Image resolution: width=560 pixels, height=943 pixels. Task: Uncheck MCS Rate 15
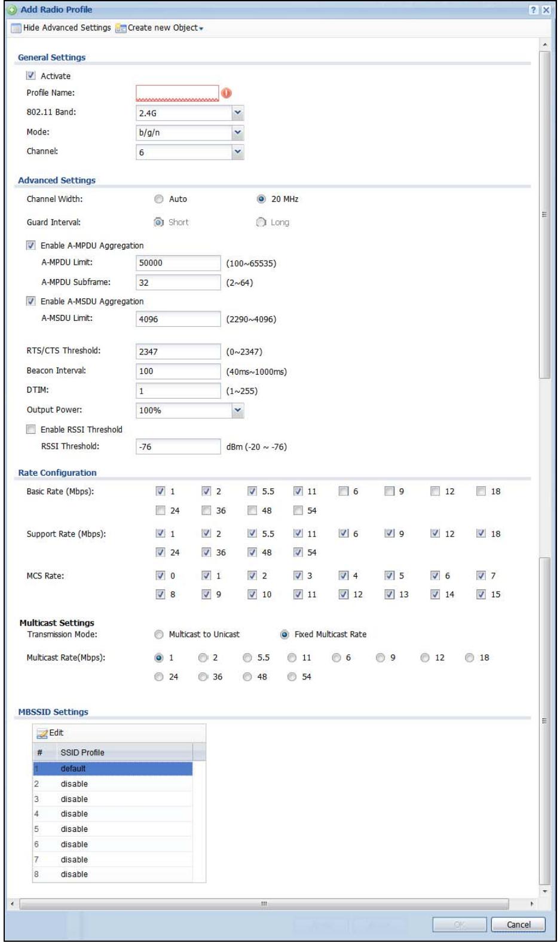(x=481, y=594)
